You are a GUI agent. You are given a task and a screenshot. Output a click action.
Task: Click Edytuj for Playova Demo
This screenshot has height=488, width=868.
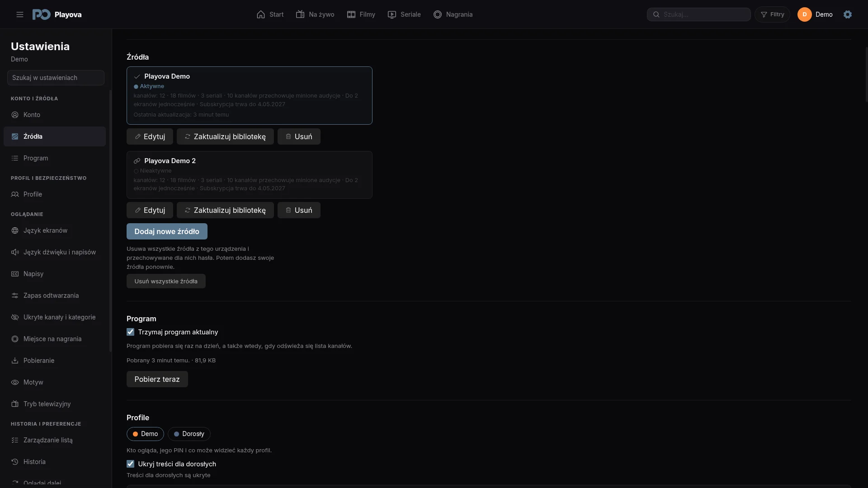tap(150, 136)
